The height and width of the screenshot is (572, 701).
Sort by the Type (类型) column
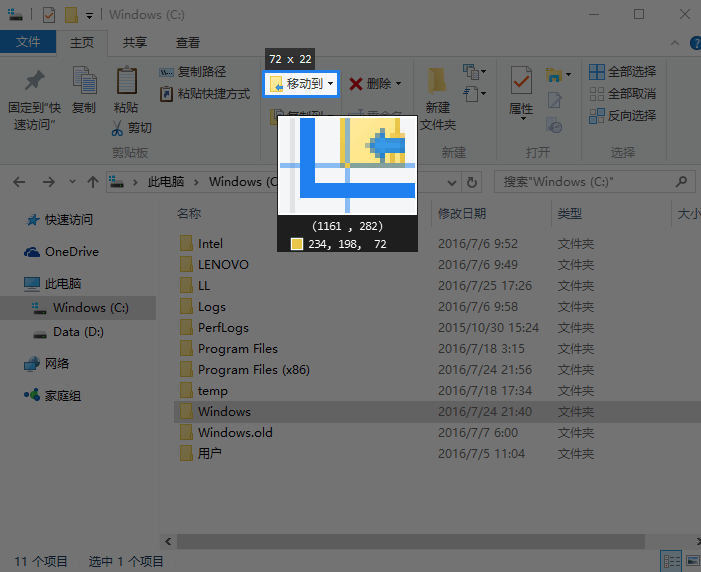[570, 213]
